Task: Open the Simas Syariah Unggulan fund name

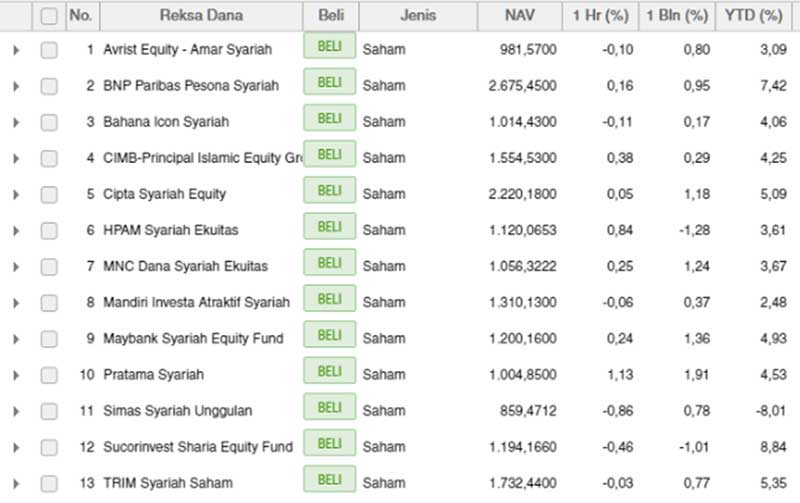Action: [178, 411]
